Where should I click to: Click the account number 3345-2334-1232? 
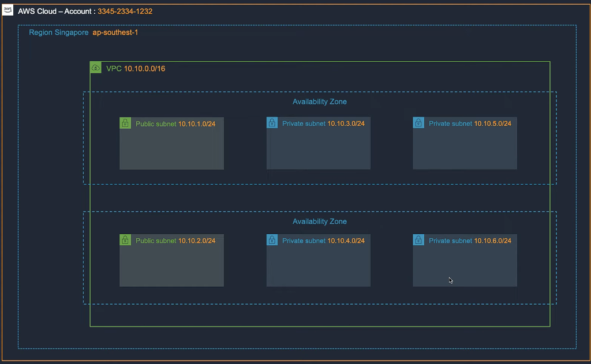click(x=125, y=12)
